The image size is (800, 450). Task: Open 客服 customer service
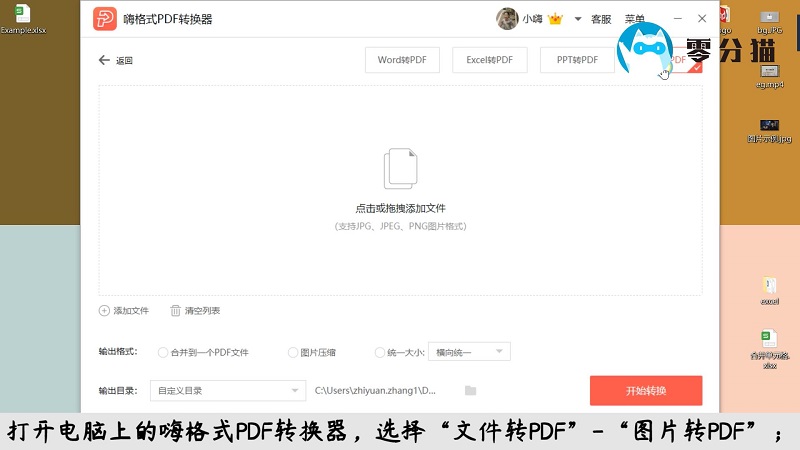(601, 19)
